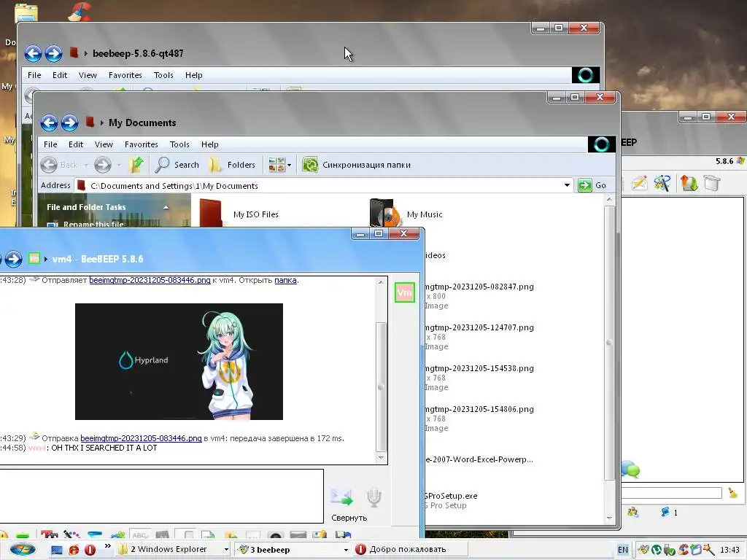Expand 2 Windows Explorer taskbar group arrow
The image size is (747, 560).
tap(226, 550)
